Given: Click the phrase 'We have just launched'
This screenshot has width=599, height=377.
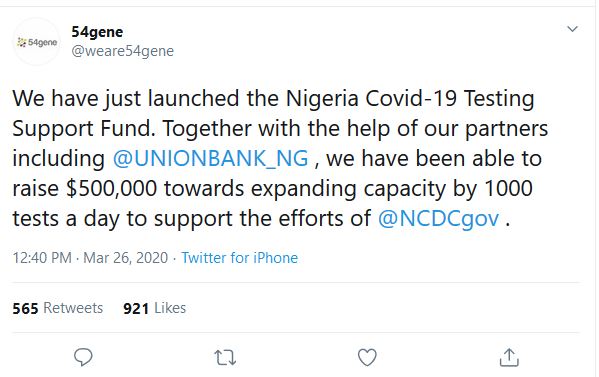Looking at the screenshot, I should (x=126, y=99).
